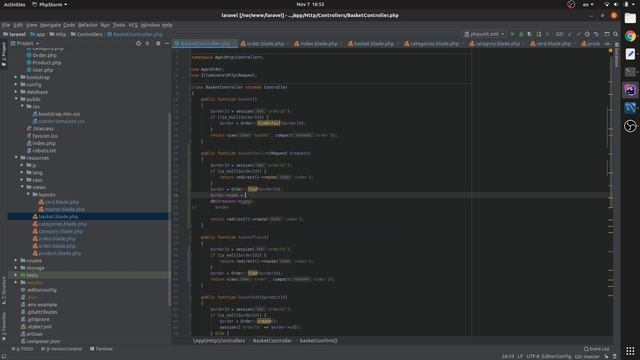640x360 pixels.
Task: Open the Search Everywhere magnifier icon
Action: [616, 34]
